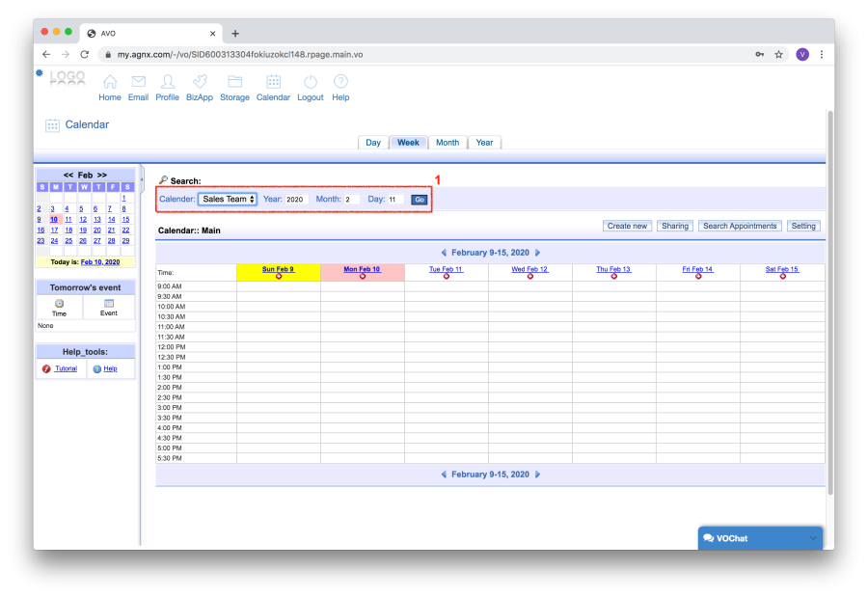The image size is (868, 597).
Task: Open the Tutorial link
Action: point(65,368)
